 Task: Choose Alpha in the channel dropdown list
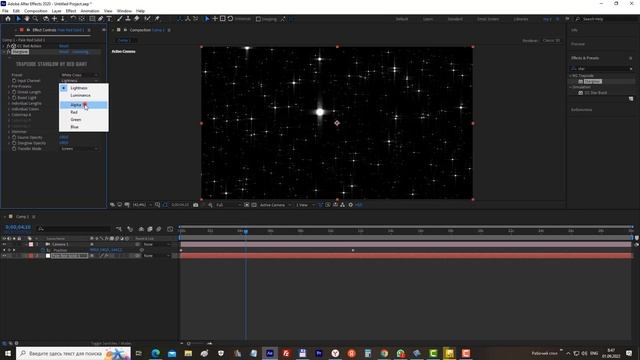[x=84, y=105]
